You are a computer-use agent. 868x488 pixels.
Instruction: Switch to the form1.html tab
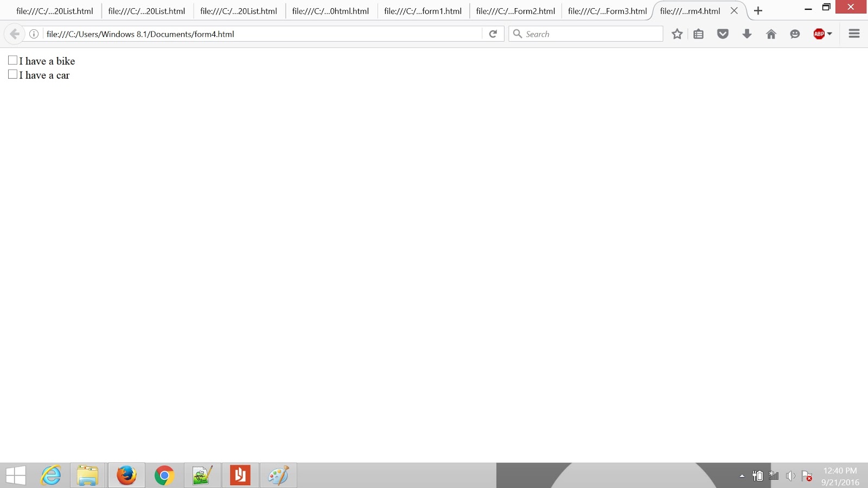(x=423, y=11)
